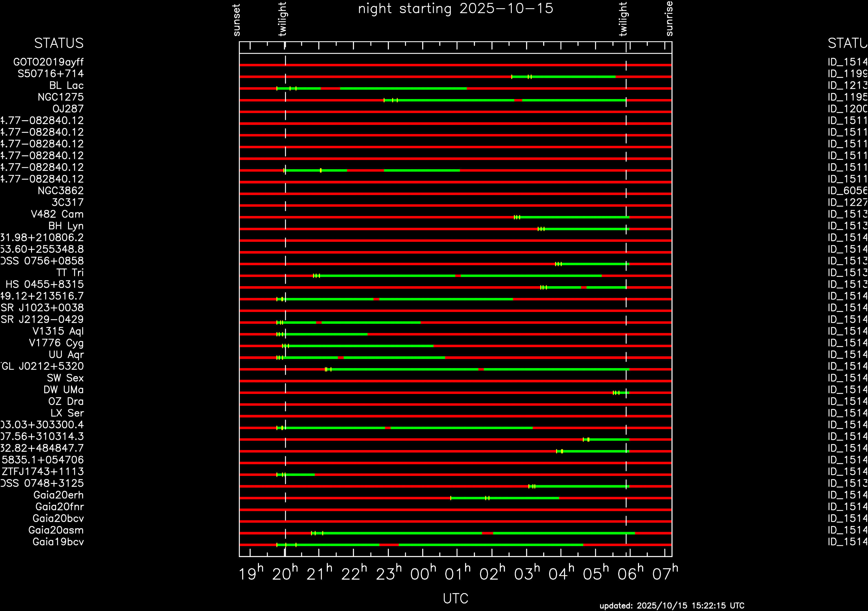This screenshot has width=868, height=611.
Task: Click the V1315 Aql label
Action: pos(58,331)
